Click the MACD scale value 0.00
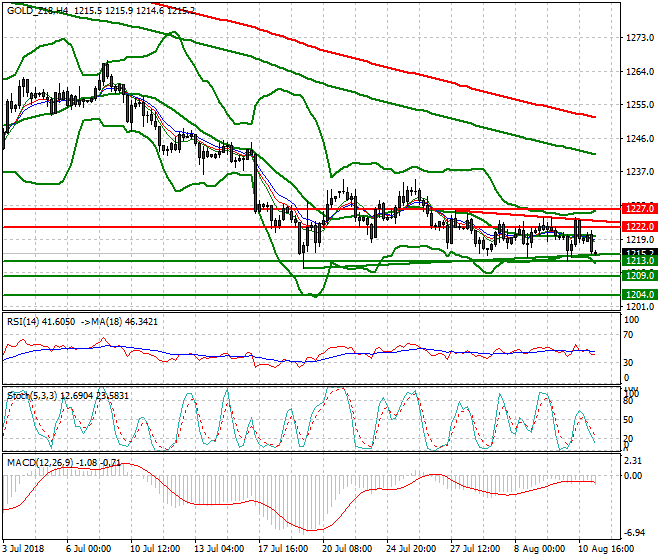 [633, 476]
